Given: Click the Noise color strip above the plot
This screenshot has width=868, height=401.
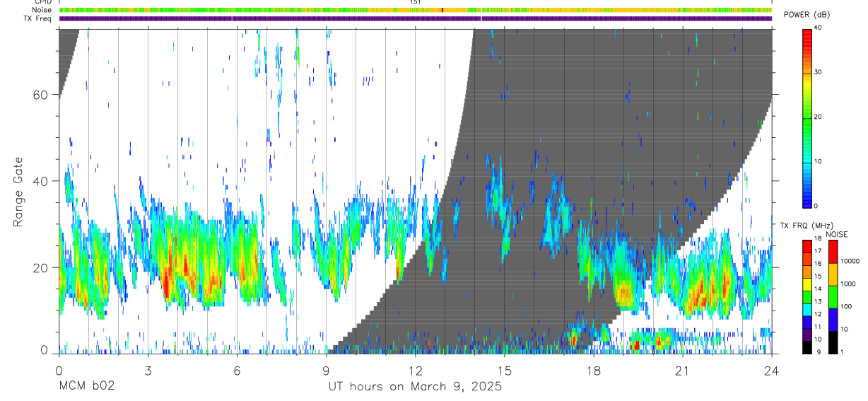Looking at the screenshot, I should (415, 10).
